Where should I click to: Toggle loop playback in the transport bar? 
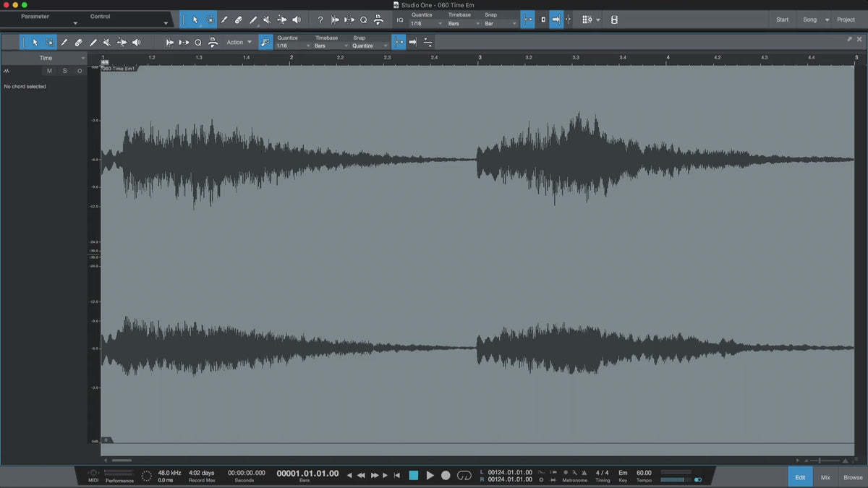pyautogui.click(x=464, y=475)
